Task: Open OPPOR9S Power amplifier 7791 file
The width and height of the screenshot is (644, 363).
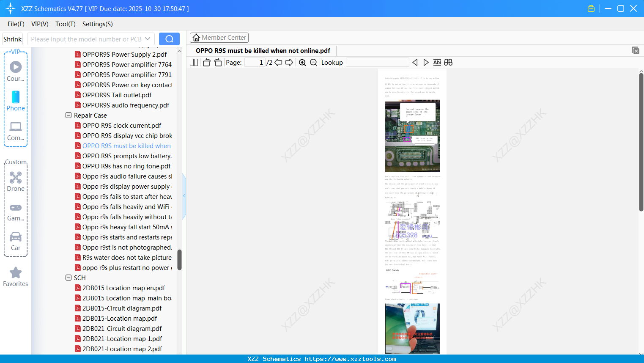Action: pos(127,74)
